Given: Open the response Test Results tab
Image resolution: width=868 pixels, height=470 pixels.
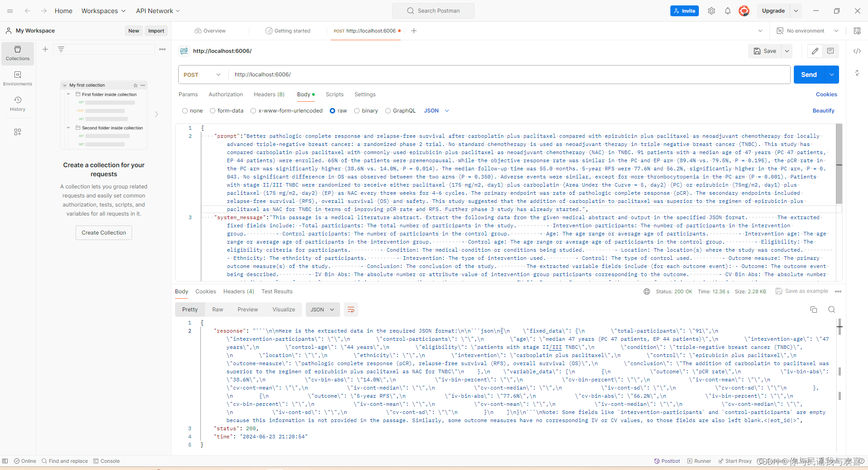Looking at the screenshot, I should [277, 291].
